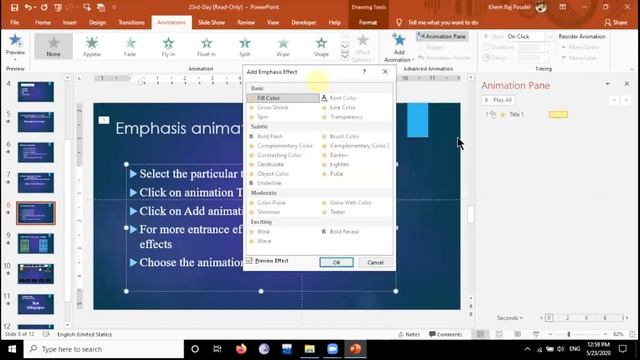Click the Save icon in quick access toolbar

click(x=14, y=7)
